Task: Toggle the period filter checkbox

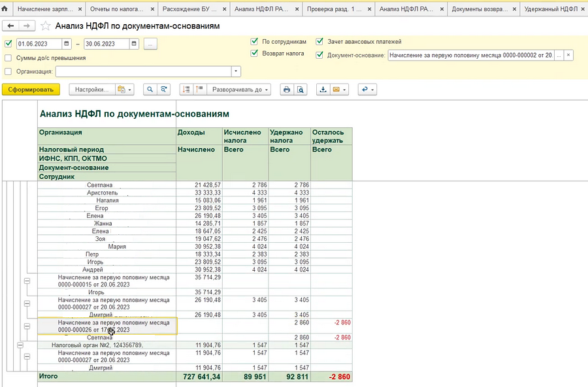Action: 8,44
